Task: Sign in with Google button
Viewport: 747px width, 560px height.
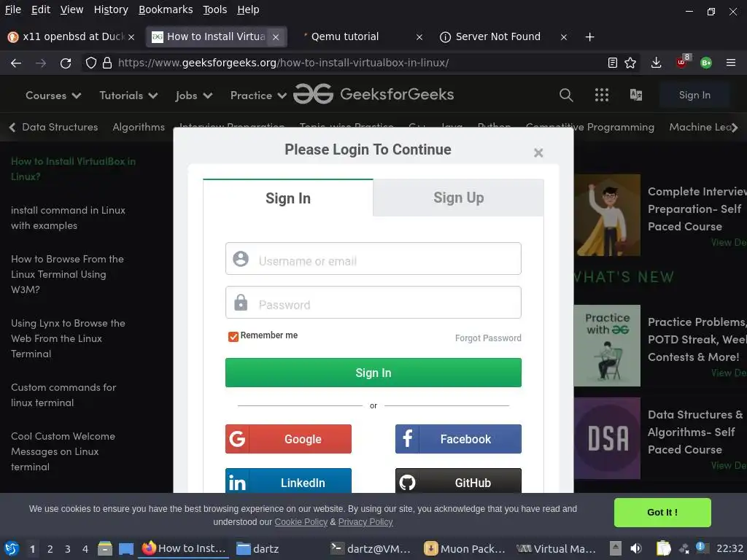Action: [x=288, y=438]
